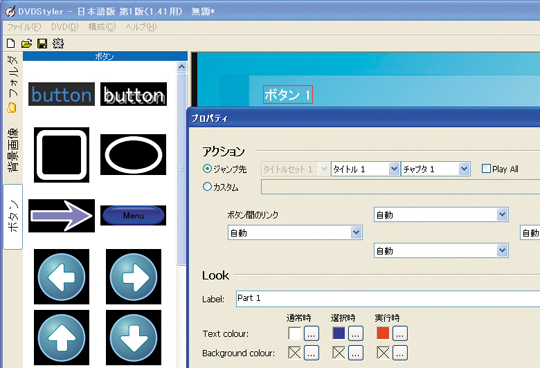Image resolution: width=540 pixels, height=368 pixels.
Task: Enable the Play All checkbox
Action: click(x=486, y=169)
